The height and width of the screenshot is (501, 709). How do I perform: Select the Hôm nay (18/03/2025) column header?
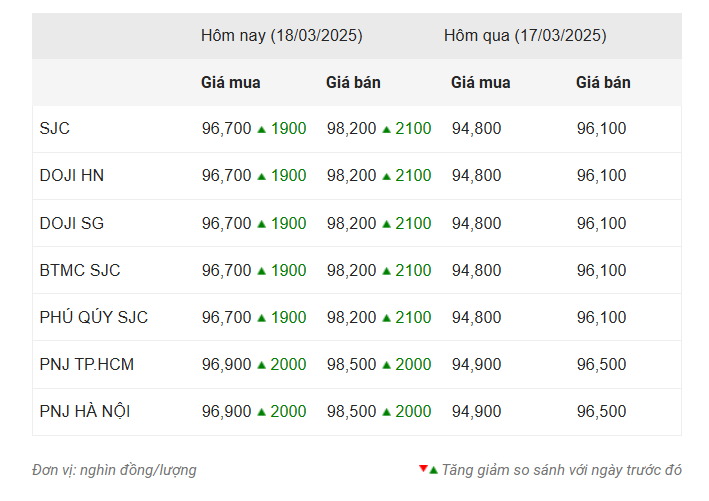[x=281, y=36]
